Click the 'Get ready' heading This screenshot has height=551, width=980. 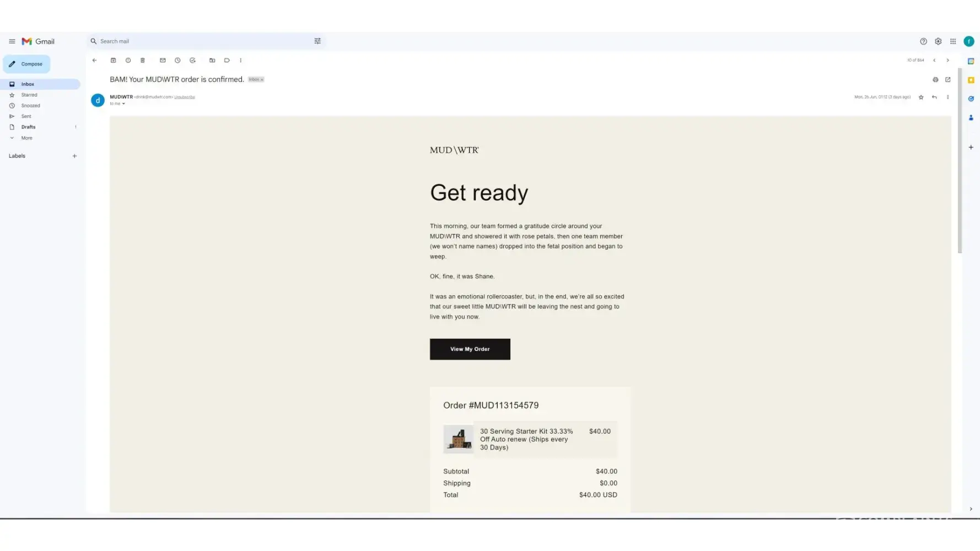(479, 193)
